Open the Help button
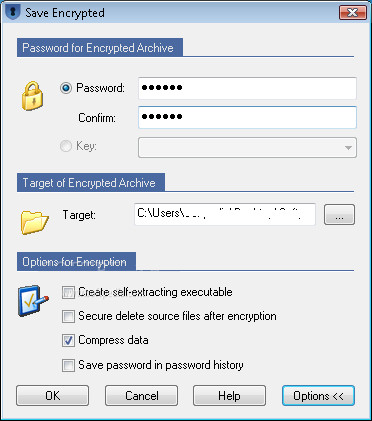The image size is (372, 421). (229, 396)
